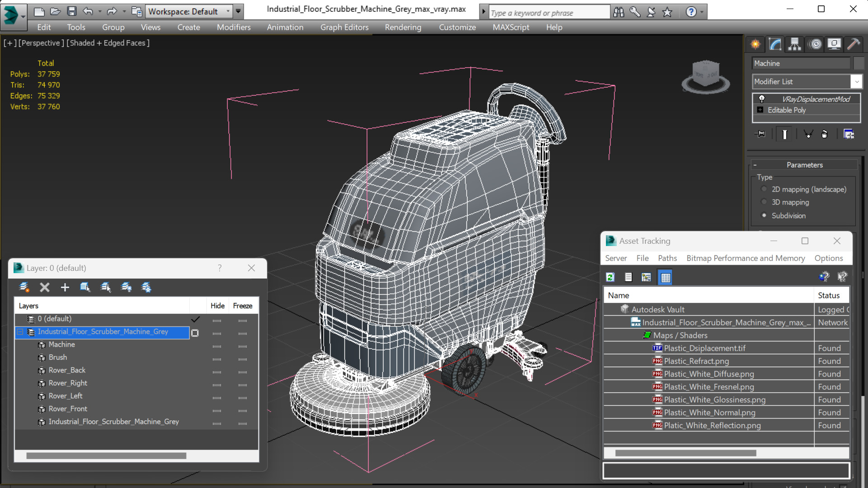Click the [Shaded + Edged Faces] label
This screenshot has height=488, width=868.
pos(108,43)
